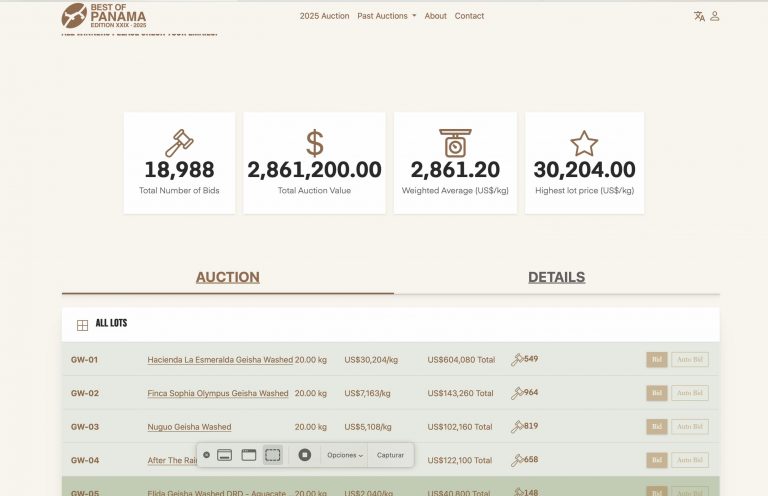Open the 2025 Auction menu item

324,16
